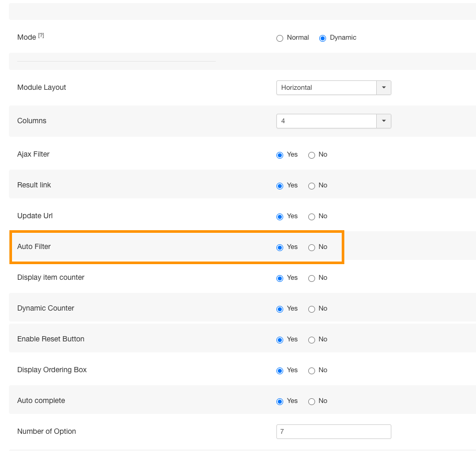Set Dynamic Counter to No
The image size is (476, 451).
312,309
